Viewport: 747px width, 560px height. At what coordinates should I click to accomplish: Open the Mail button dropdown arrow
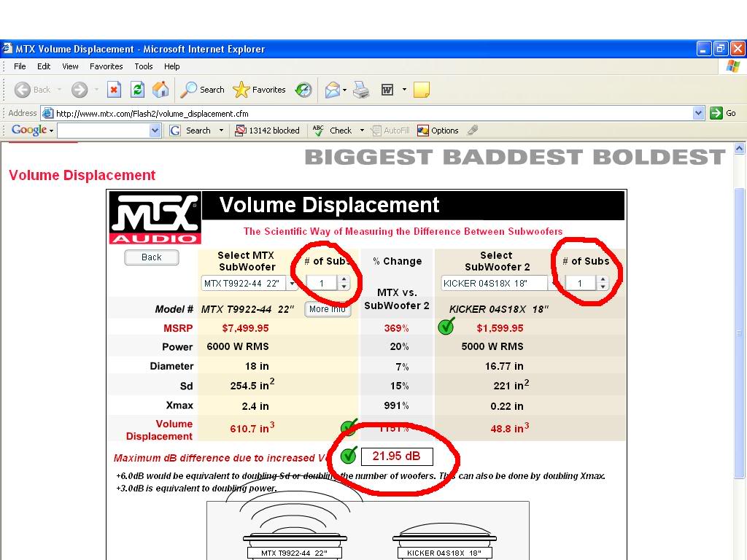[344, 90]
